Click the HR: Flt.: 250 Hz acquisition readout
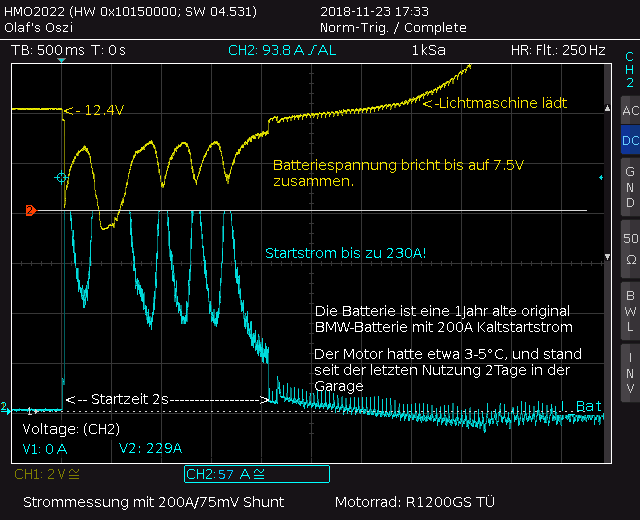640x520 pixels. (558, 50)
